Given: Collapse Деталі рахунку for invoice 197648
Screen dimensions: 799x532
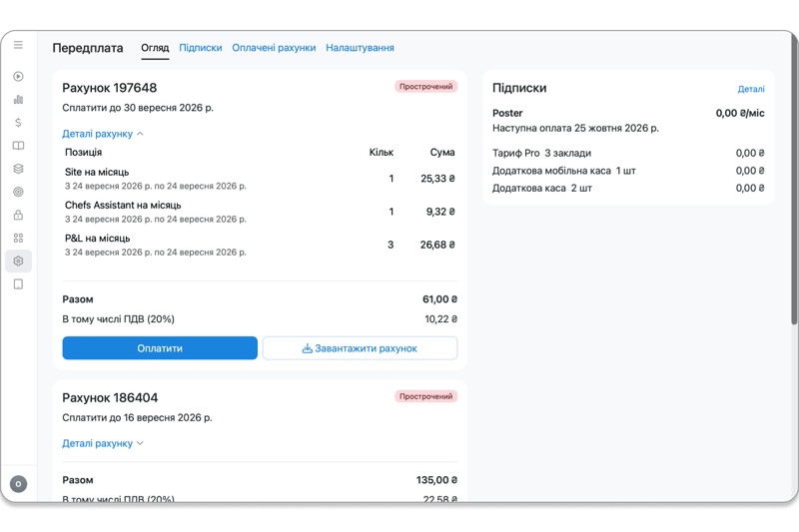Looking at the screenshot, I should 103,134.
